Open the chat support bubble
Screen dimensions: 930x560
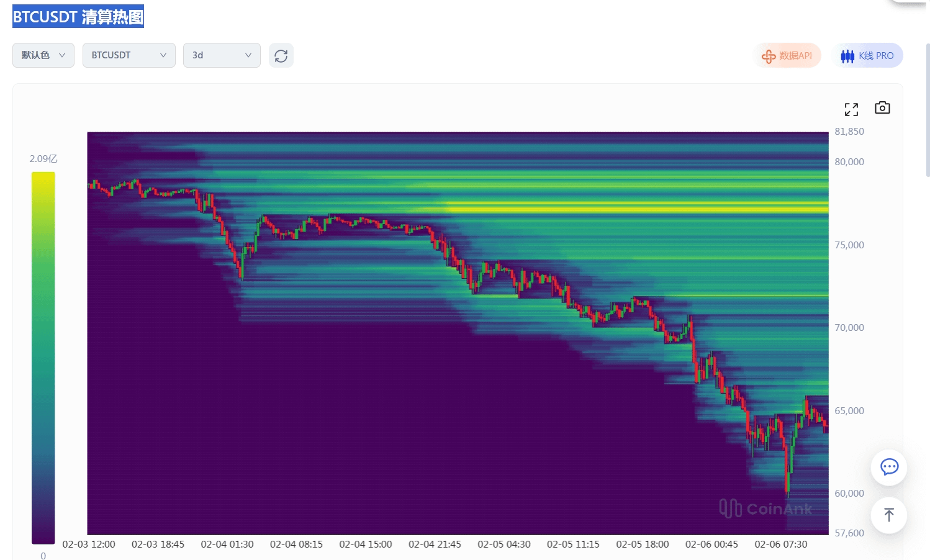(888, 467)
